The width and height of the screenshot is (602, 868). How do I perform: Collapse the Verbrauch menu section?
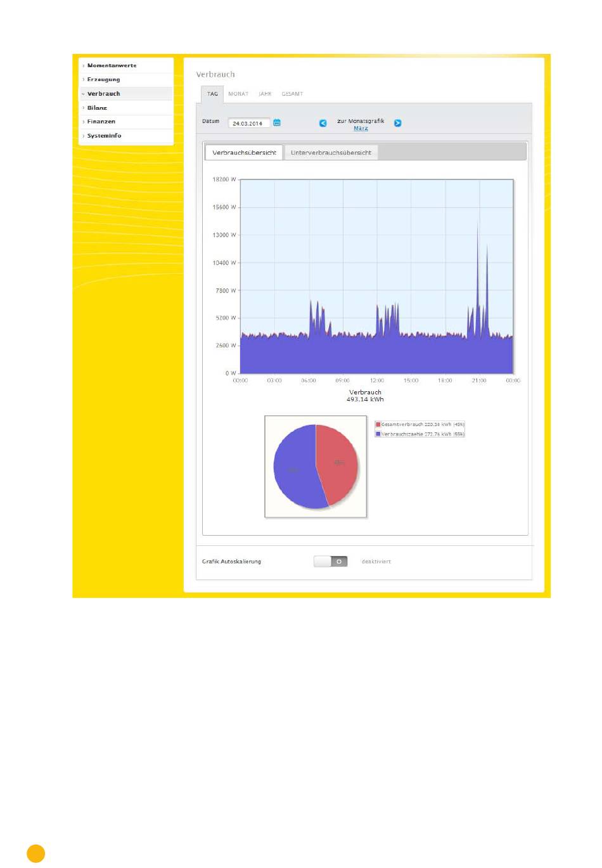[x=103, y=94]
